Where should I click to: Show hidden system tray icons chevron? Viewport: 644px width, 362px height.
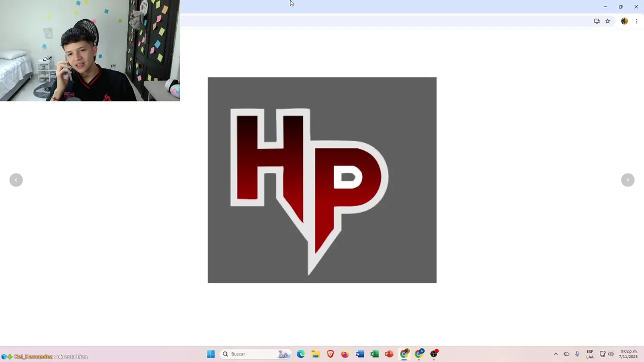(x=555, y=354)
